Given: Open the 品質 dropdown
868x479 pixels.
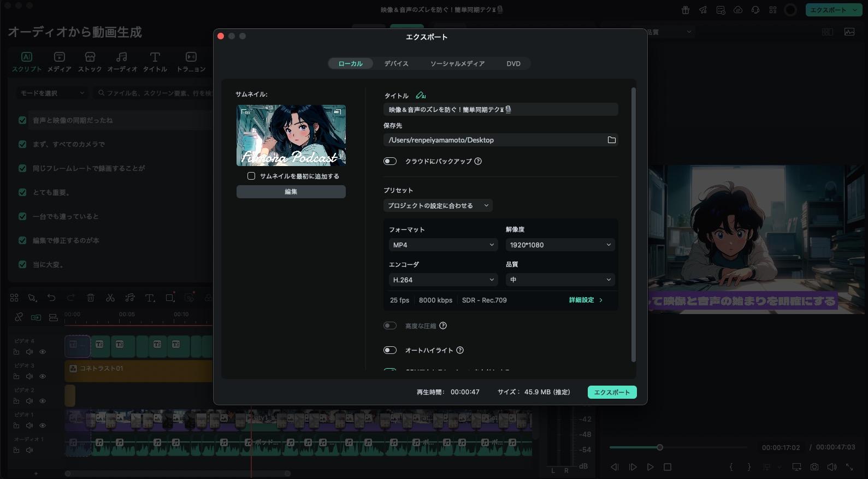Looking at the screenshot, I should tap(560, 280).
